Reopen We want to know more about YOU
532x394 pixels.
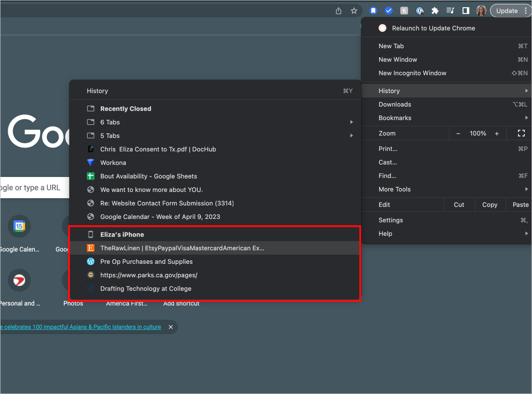pyautogui.click(x=215, y=190)
